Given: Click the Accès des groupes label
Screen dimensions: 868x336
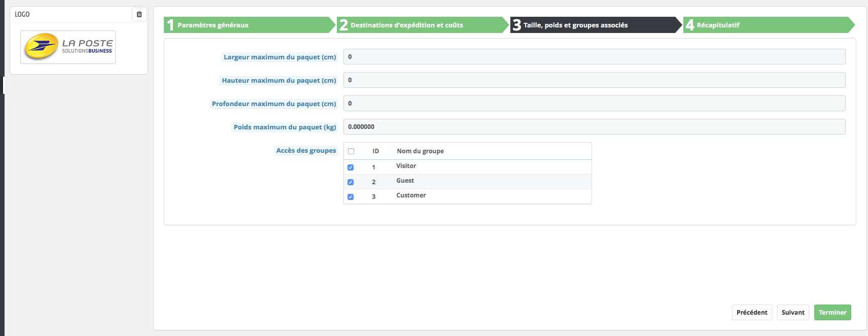Looking at the screenshot, I should [x=306, y=151].
